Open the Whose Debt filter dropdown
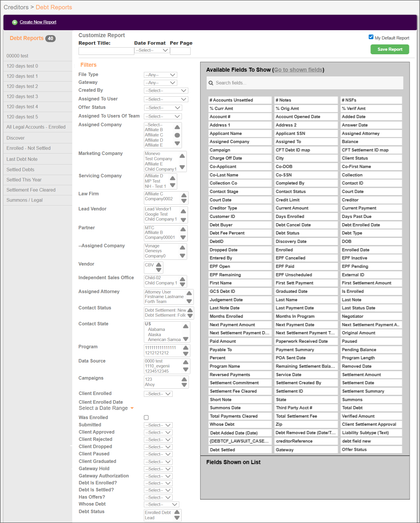This screenshot has width=420, height=523. point(162,505)
